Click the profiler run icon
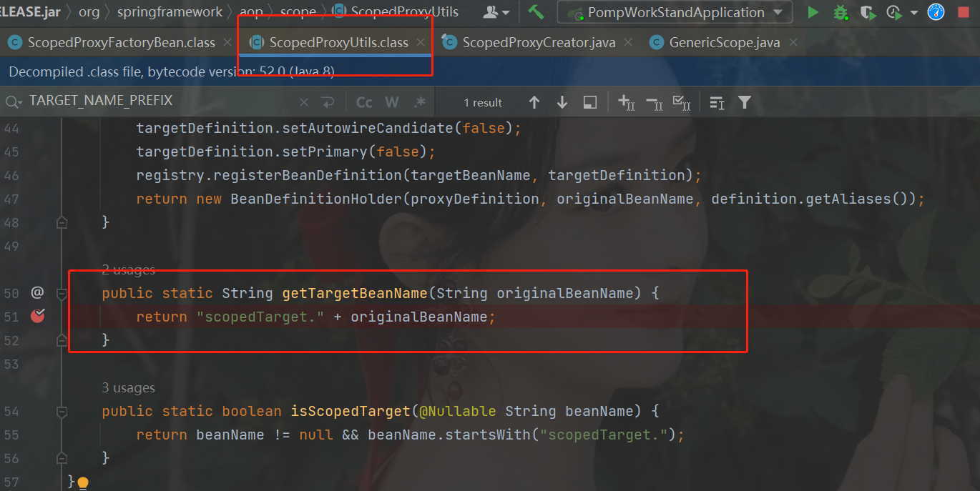 pyautogui.click(x=894, y=12)
